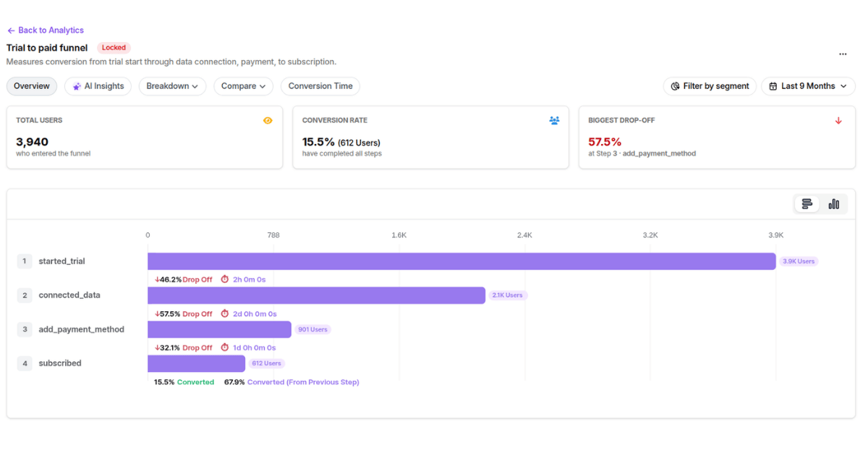Click the 'at Step 3 · add_payment_method' text

tap(642, 153)
